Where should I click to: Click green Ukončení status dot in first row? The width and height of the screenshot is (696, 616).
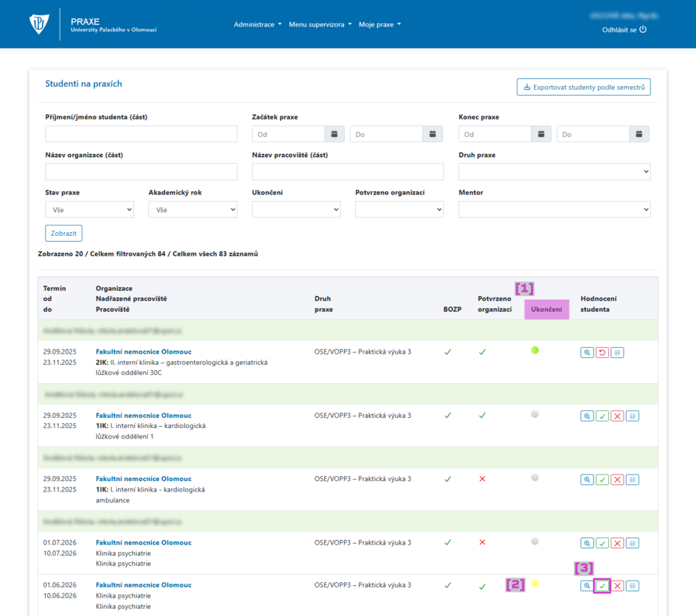(535, 351)
